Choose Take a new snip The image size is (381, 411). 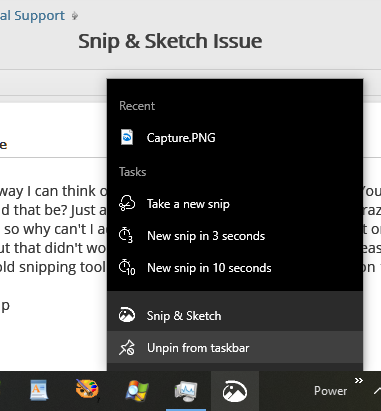tap(235, 204)
